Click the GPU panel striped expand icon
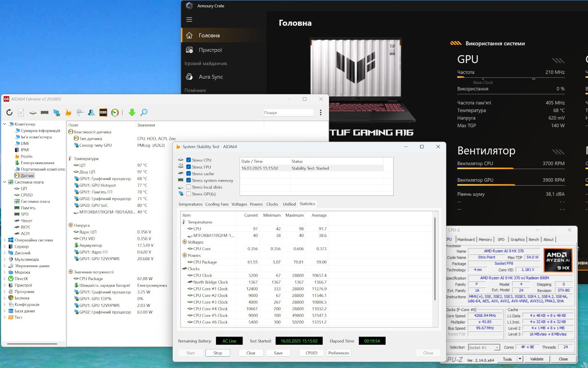The image size is (588, 368). coord(558,60)
